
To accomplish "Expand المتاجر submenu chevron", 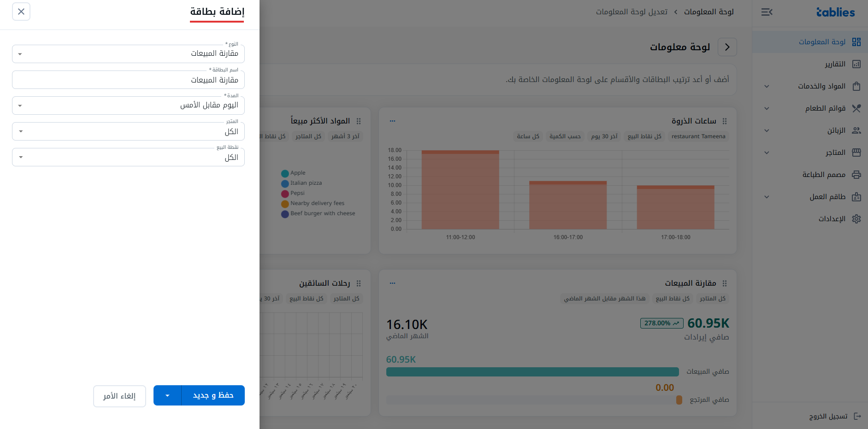I will (x=767, y=153).
